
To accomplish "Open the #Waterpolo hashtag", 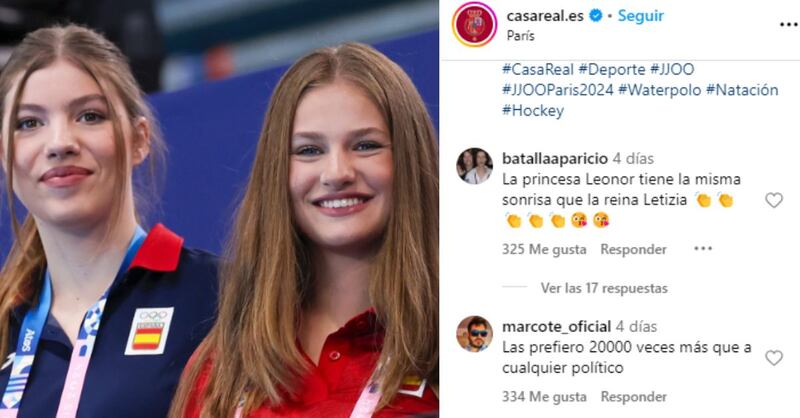I will pos(660,90).
